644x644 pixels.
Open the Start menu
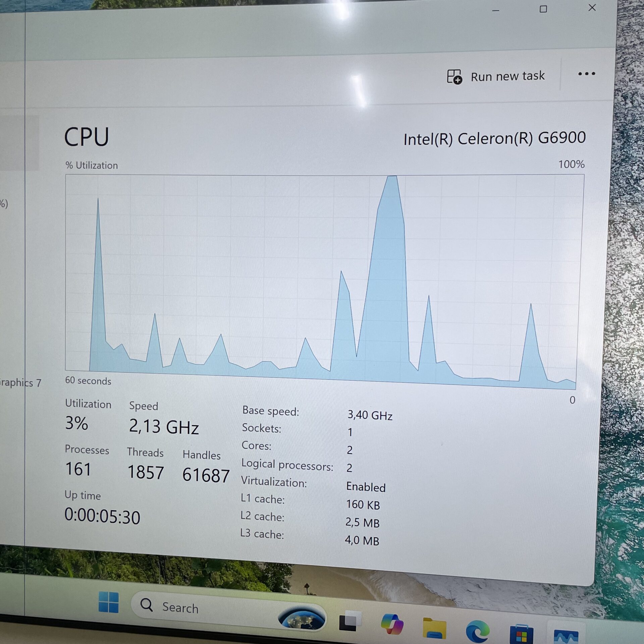click(108, 601)
